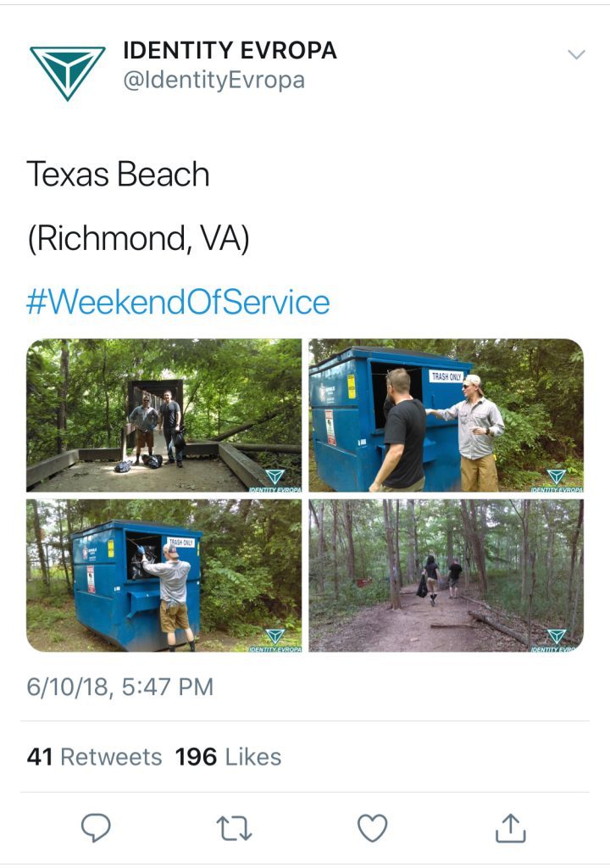Tap the share upload icon
This screenshot has width=610, height=868.
510,827
